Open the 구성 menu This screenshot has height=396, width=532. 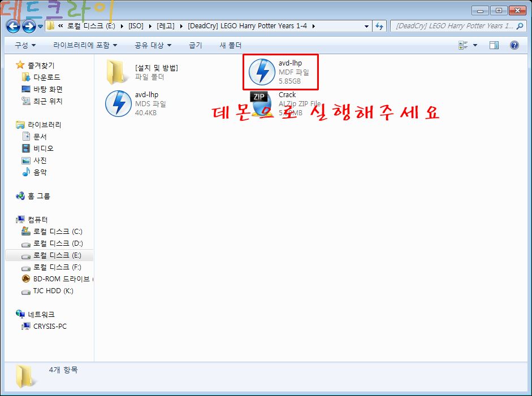click(25, 45)
